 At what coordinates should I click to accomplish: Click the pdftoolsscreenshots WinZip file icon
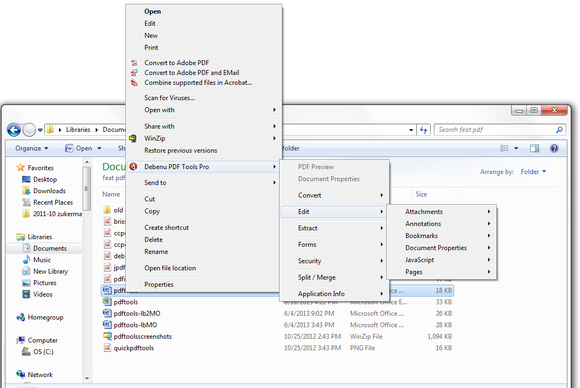tap(107, 336)
